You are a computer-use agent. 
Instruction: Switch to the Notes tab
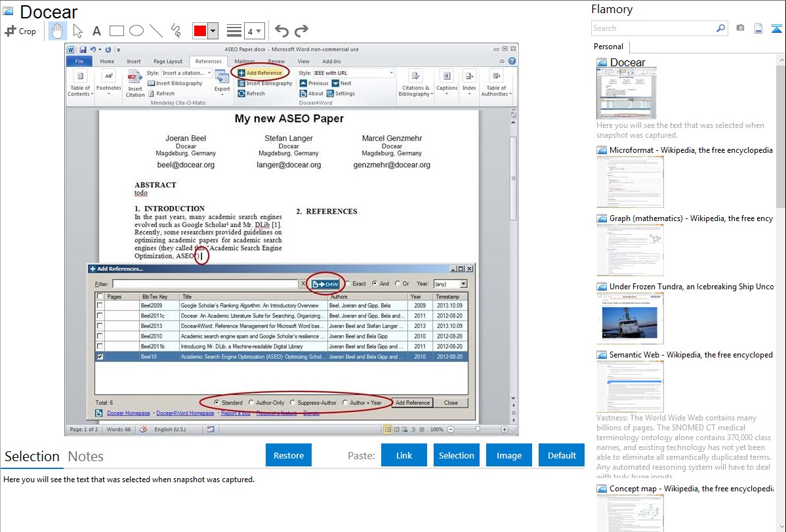coord(86,457)
